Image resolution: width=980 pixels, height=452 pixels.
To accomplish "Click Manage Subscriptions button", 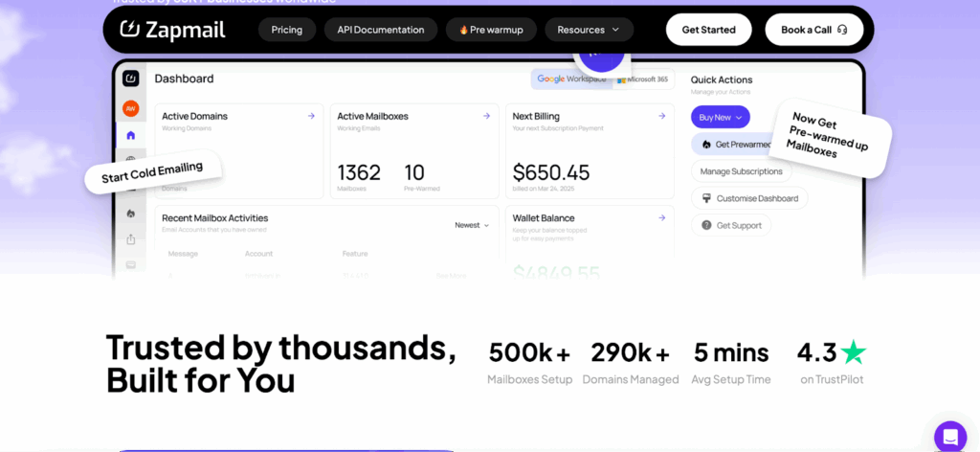I will coord(742,171).
